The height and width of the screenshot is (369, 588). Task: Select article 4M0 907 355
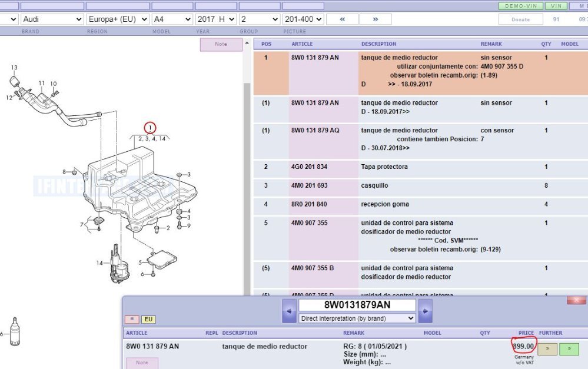(x=310, y=222)
